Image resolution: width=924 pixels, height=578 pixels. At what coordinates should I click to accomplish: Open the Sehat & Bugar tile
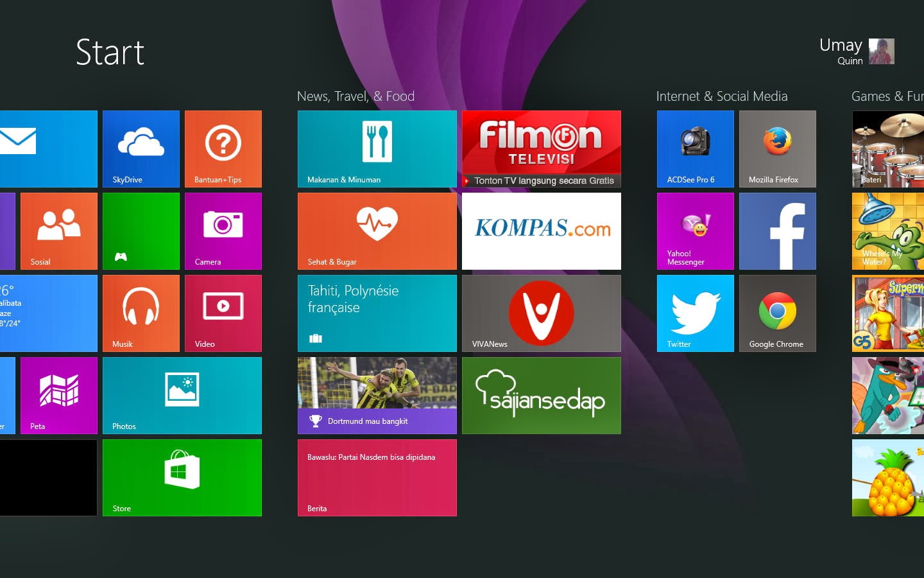[x=377, y=231]
